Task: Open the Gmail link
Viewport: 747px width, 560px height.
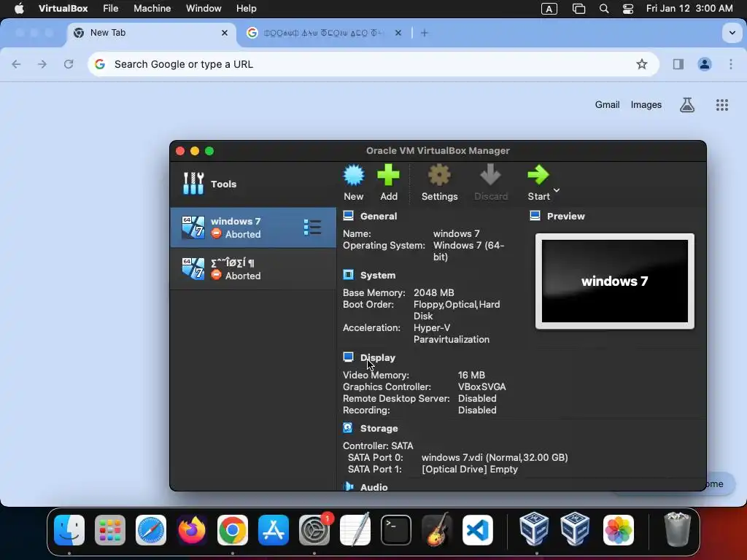Action: (607, 105)
